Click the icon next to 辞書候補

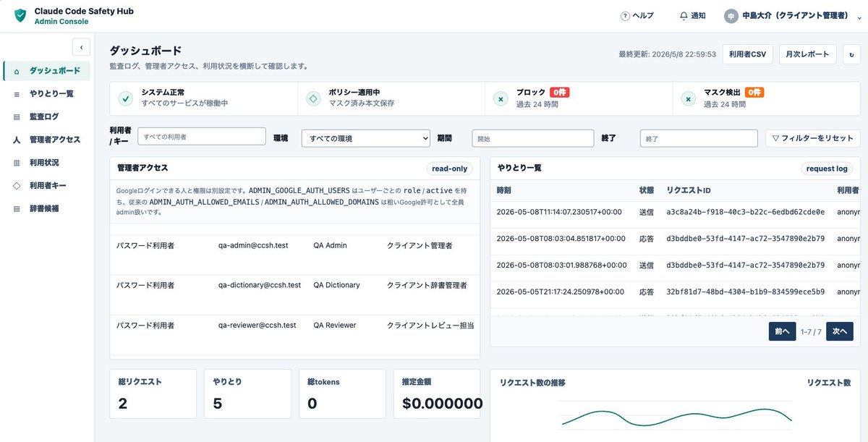point(17,209)
